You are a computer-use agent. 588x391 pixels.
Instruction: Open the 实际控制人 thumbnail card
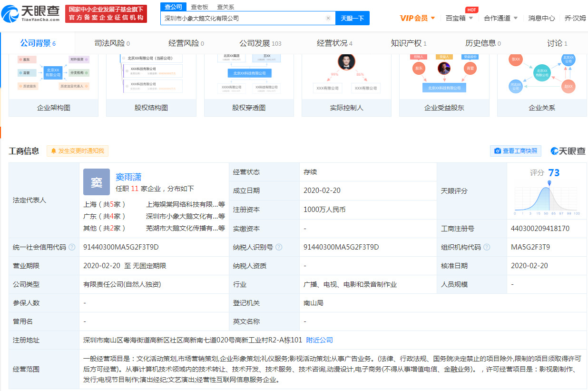click(x=346, y=86)
